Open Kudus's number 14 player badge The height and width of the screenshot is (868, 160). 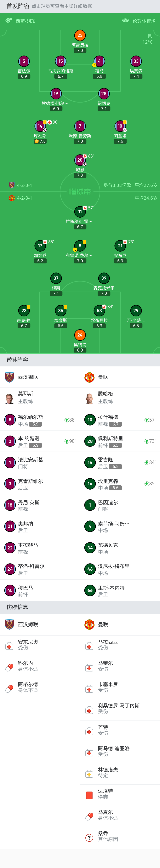point(40,126)
